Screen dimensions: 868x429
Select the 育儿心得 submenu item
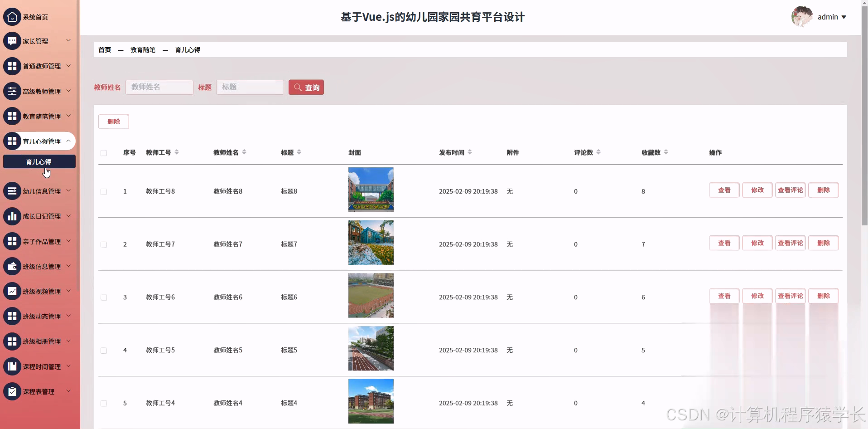click(39, 161)
